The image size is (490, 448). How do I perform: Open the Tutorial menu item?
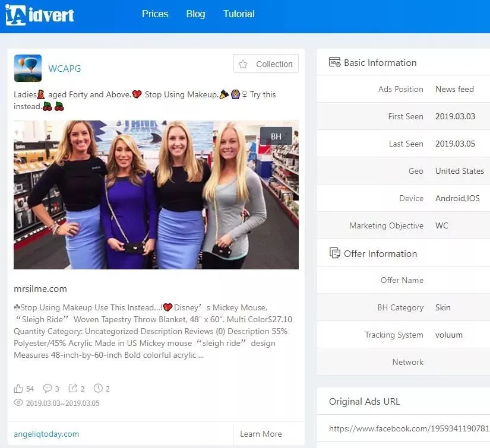tap(239, 14)
